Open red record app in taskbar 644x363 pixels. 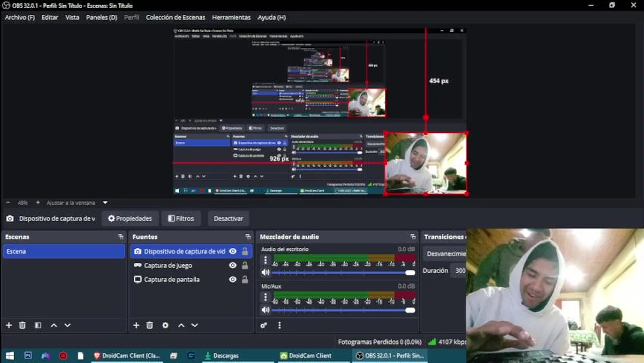[63, 356]
